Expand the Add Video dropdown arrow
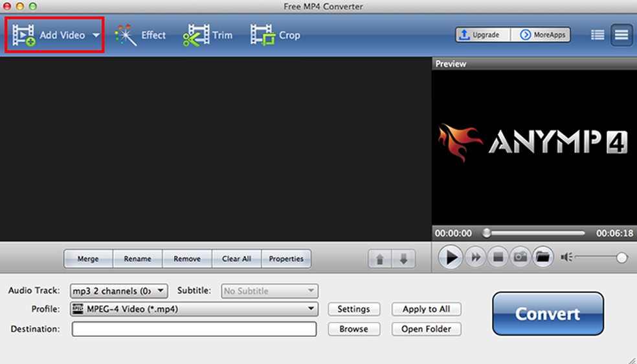Image resolution: width=637 pixels, height=364 pixels. click(x=96, y=36)
